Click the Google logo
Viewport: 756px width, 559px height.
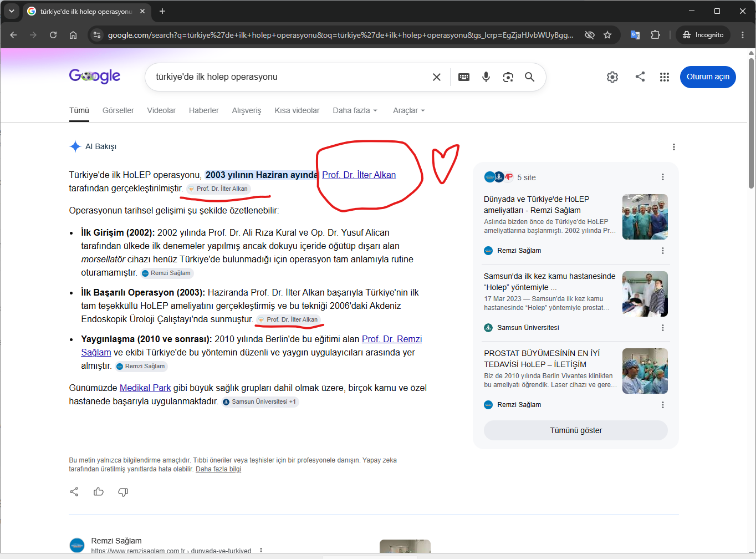[x=95, y=76]
